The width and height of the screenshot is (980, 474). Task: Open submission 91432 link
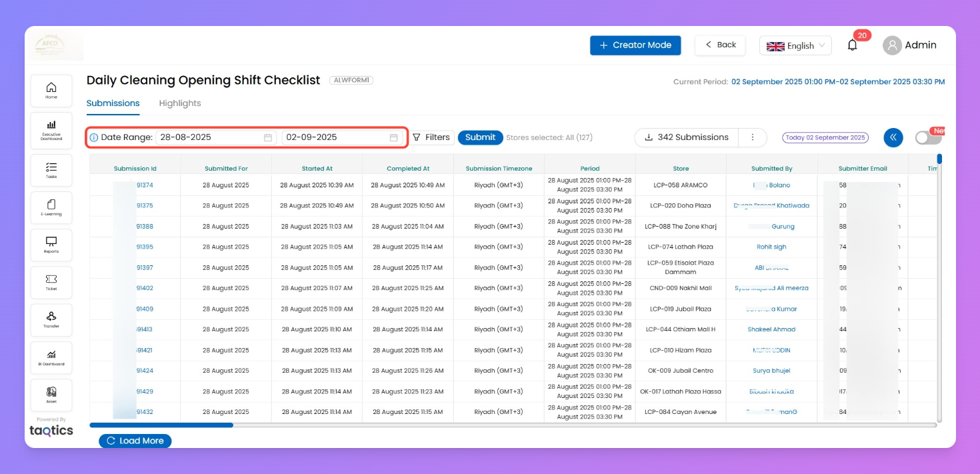145,412
